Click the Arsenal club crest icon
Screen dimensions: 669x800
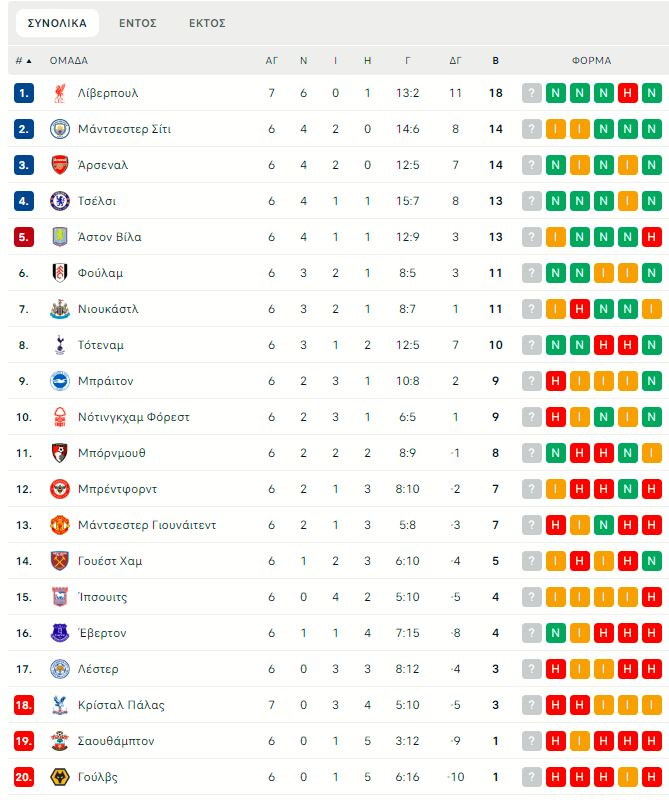(x=60, y=165)
